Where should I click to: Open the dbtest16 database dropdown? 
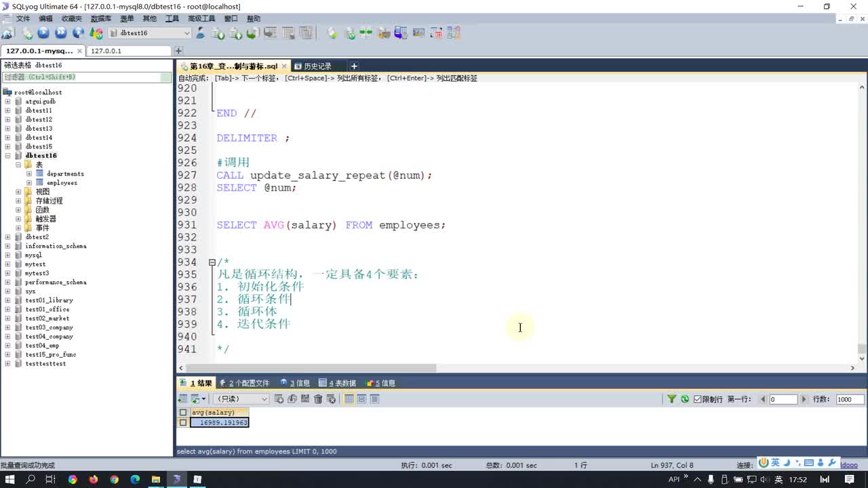pos(187,33)
